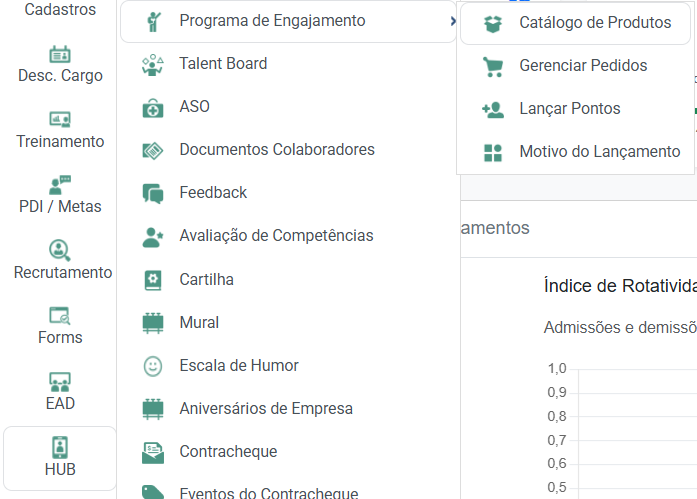Open the Cartilha menu entry
This screenshot has width=697, height=499.
206,280
